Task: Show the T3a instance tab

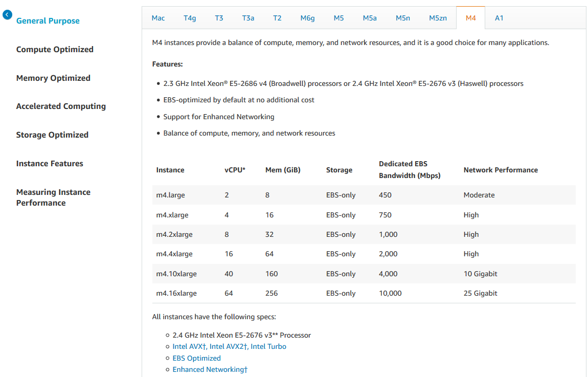Action: tap(248, 18)
